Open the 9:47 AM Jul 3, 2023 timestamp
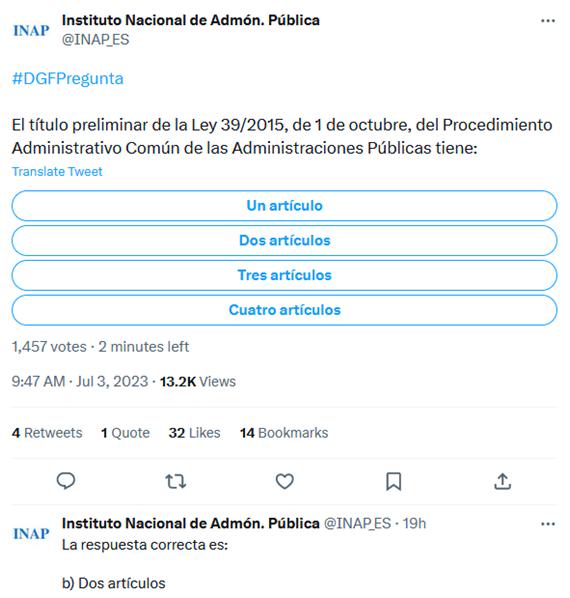The height and width of the screenshot is (598, 570). tap(80, 381)
